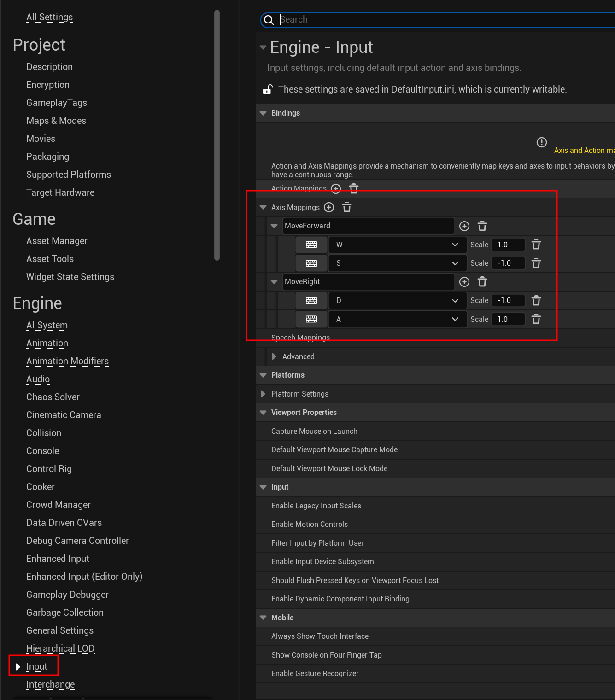
Task: Edit the MoveForward mapping name field
Action: click(x=369, y=226)
